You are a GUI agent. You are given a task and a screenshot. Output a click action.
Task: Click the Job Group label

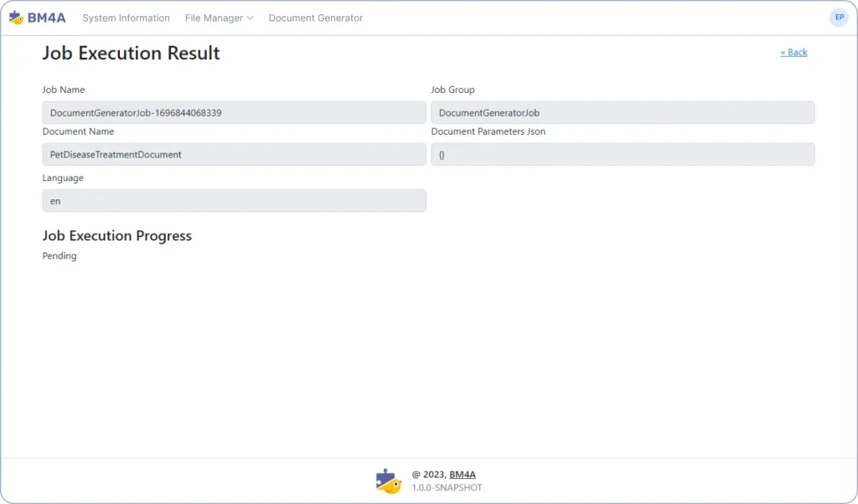pos(452,90)
